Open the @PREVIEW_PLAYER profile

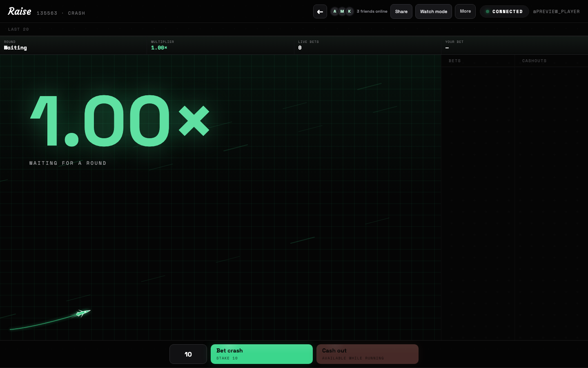click(x=556, y=11)
